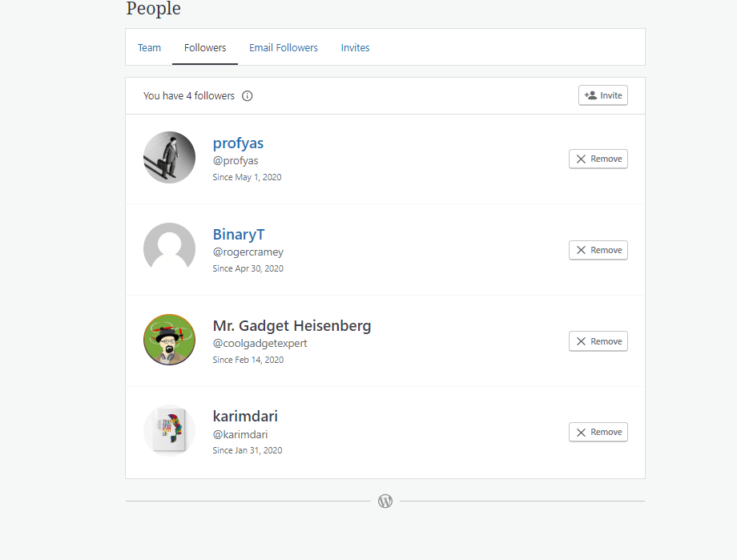Click the Mr. Gadget Heisenberg name
Image resolution: width=737 pixels, height=560 pixels.
[292, 326]
